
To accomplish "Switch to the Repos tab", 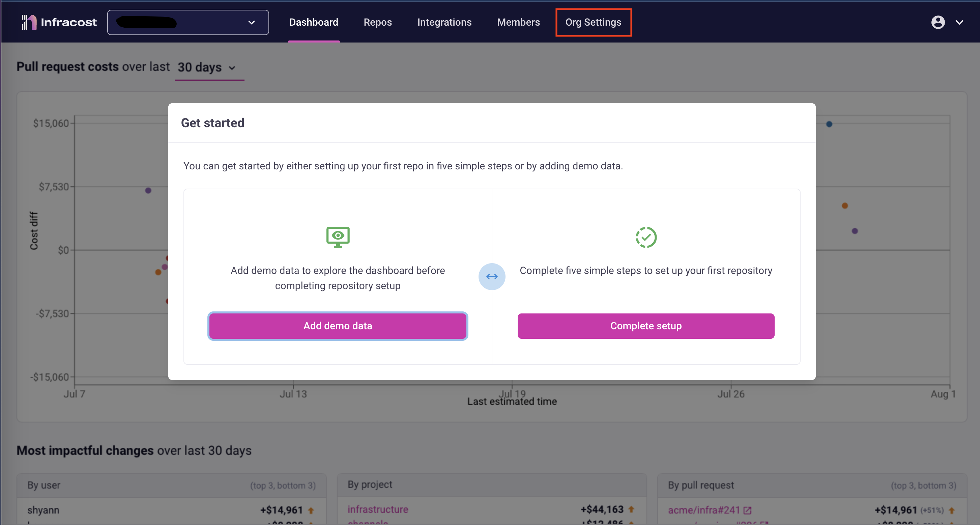I will [377, 23].
